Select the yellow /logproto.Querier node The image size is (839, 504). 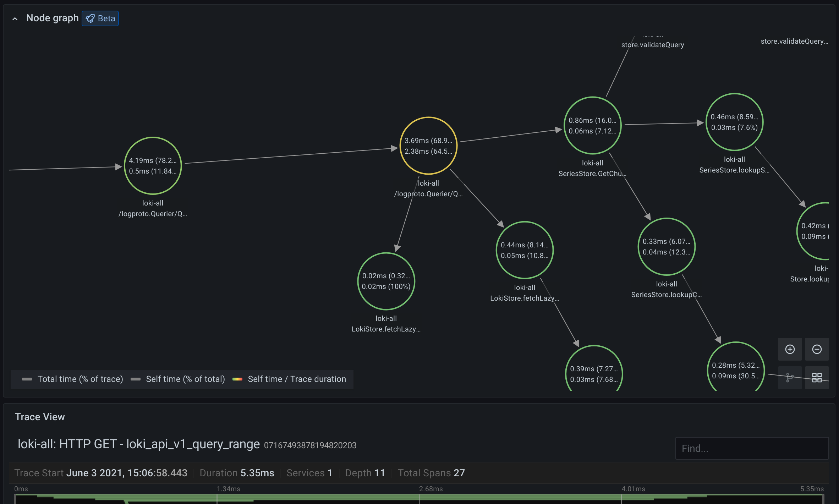tap(428, 146)
